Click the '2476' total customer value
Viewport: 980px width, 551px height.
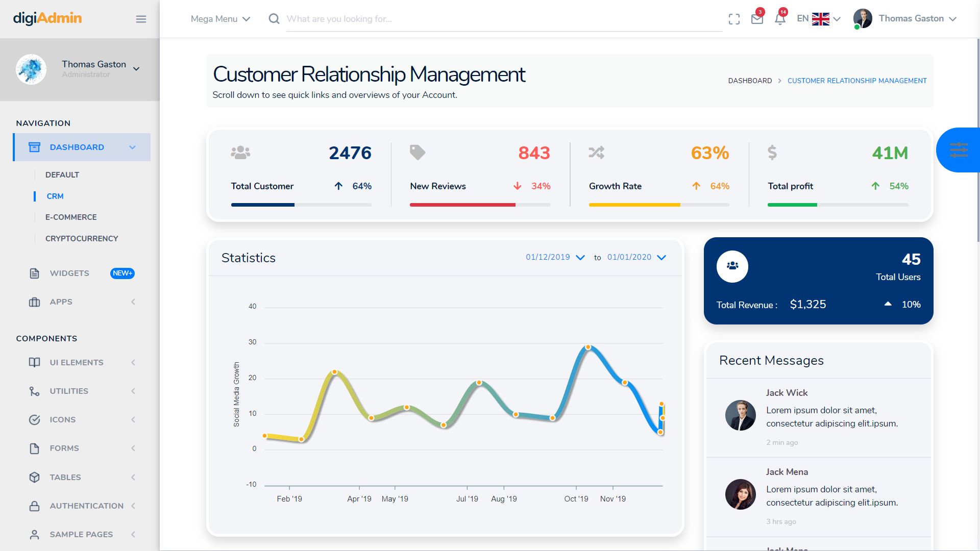350,153
